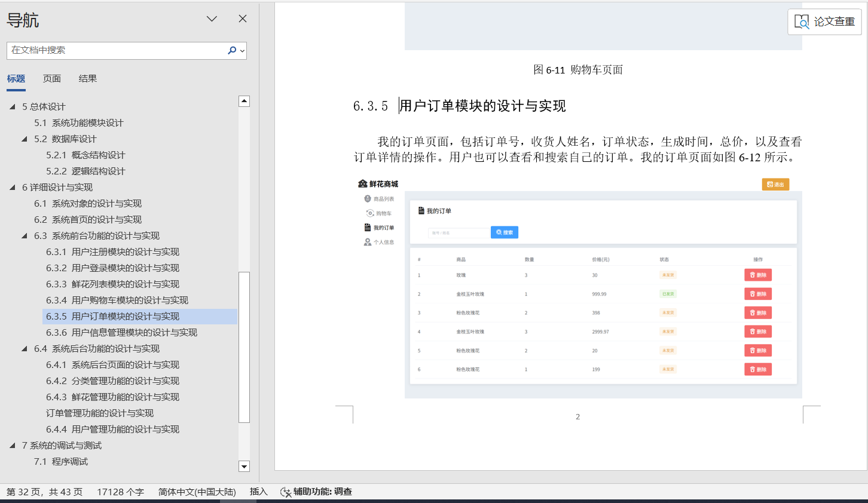Jump to 6 详细设计与实现
Viewport: 868px width, 503px height.
coord(57,187)
